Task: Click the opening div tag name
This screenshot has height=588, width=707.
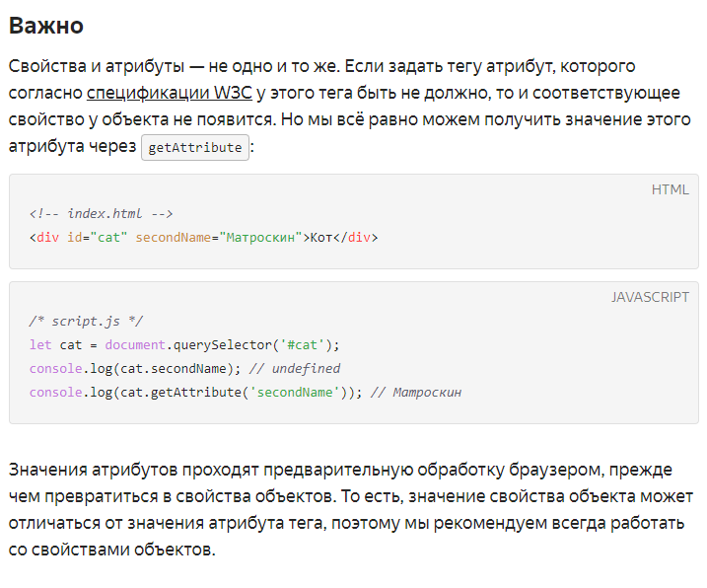Action: [47, 238]
